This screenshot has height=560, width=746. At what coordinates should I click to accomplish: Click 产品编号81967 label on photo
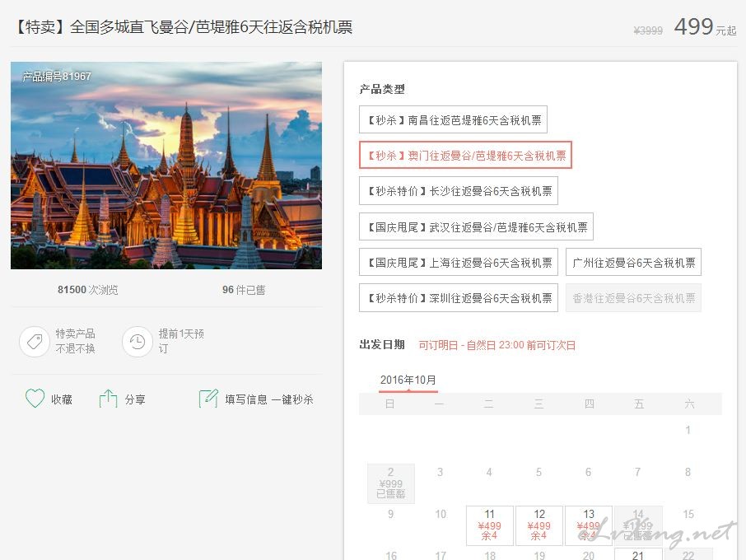pyautogui.click(x=57, y=76)
